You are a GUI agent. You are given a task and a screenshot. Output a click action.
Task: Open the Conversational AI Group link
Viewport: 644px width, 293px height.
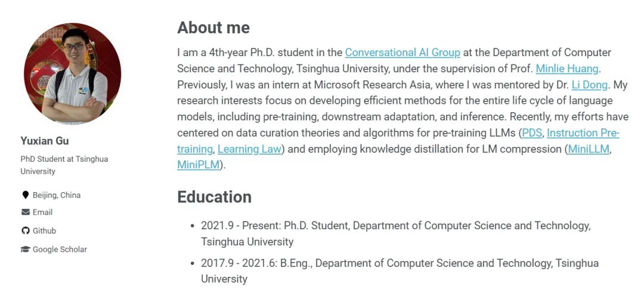pyautogui.click(x=402, y=53)
